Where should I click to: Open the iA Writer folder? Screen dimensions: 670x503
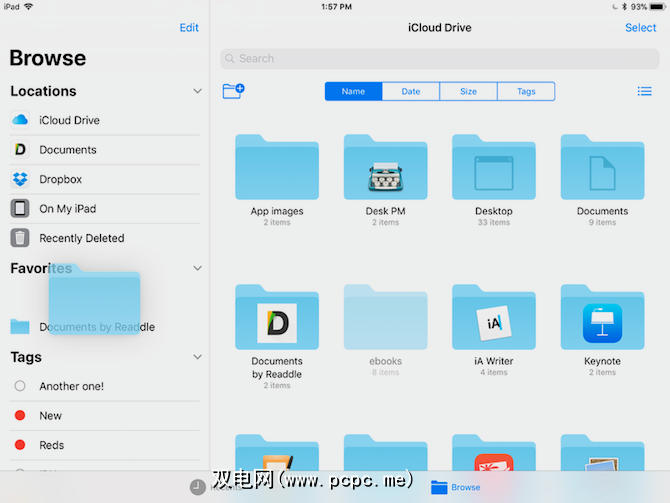click(494, 317)
